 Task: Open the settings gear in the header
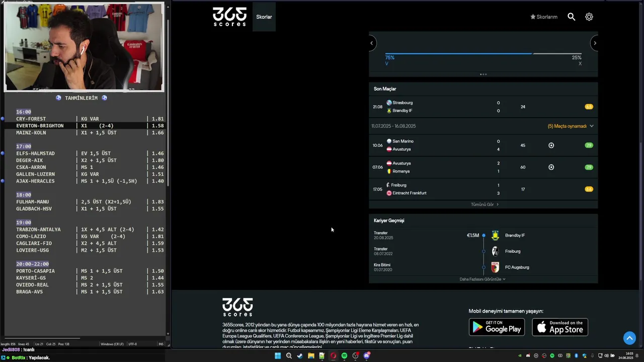pyautogui.click(x=589, y=17)
